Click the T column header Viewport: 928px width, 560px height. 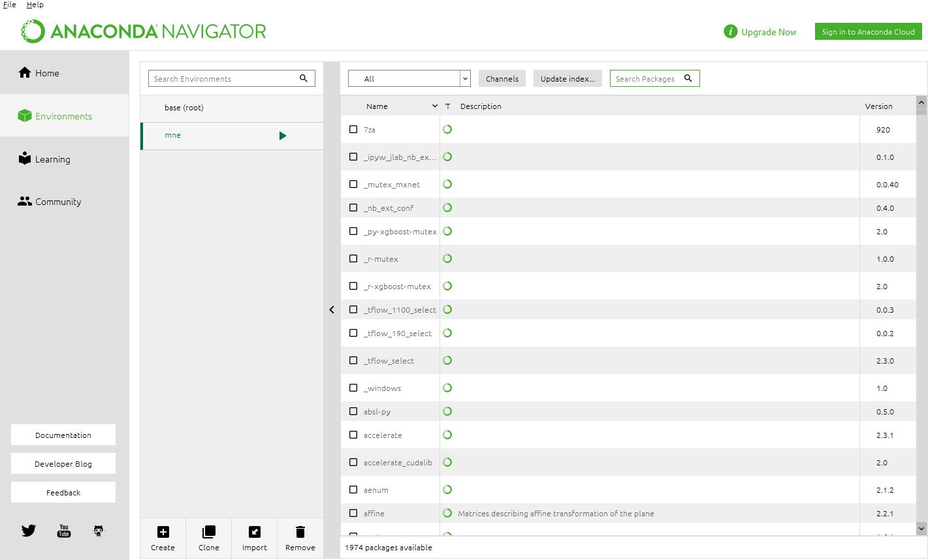point(447,106)
